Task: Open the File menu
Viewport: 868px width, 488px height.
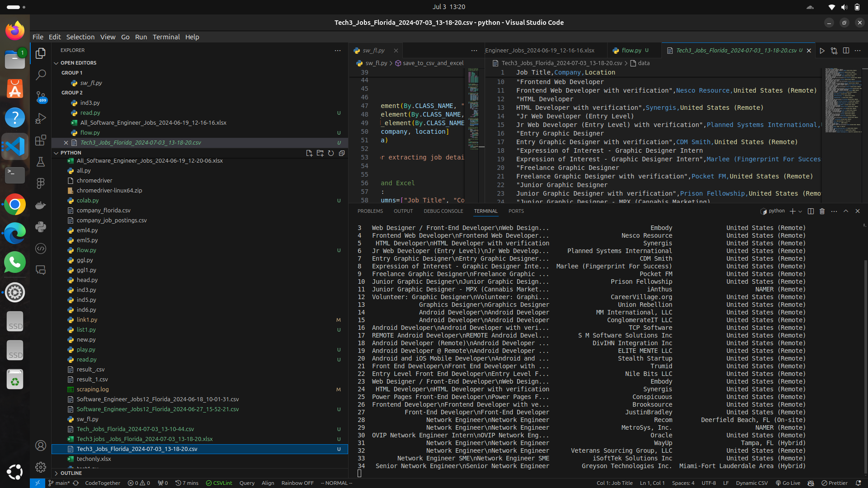Action: (x=38, y=37)
